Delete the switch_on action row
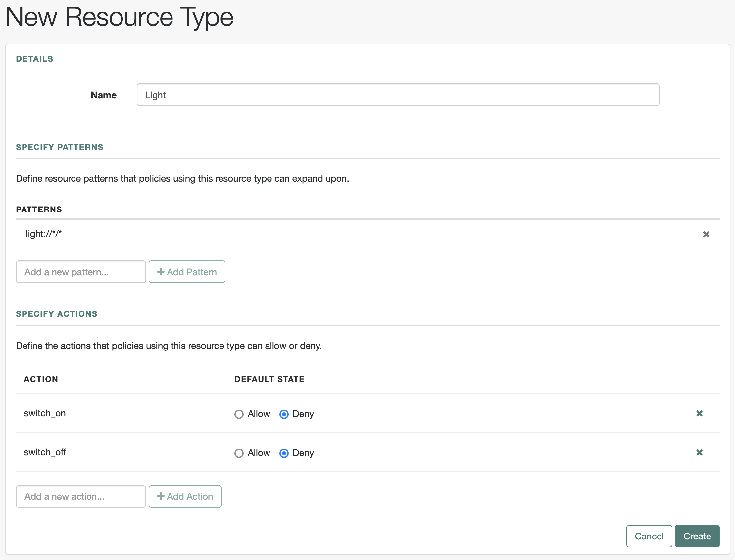The width and height of the screenshot is (735, 560). (x=699, y=413)
